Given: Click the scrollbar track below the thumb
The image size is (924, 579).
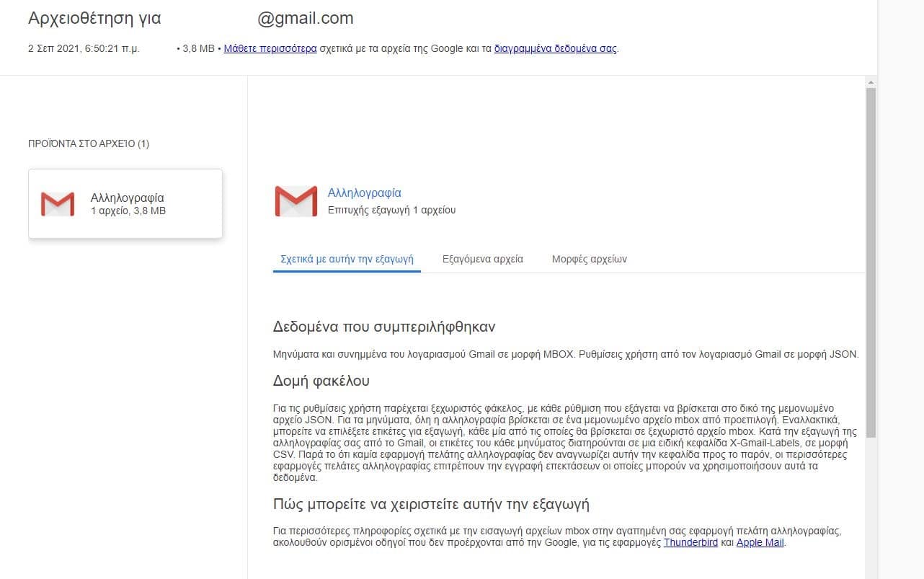Looking at the screenshot, I should pyautogui.click(x=871, y=505).
